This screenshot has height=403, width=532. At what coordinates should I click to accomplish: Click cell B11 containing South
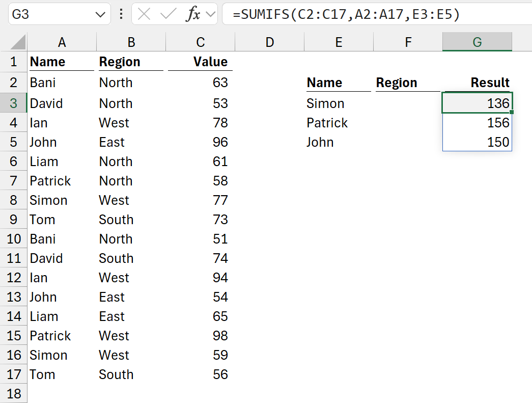pyautogui.click(x=131, y=258)
